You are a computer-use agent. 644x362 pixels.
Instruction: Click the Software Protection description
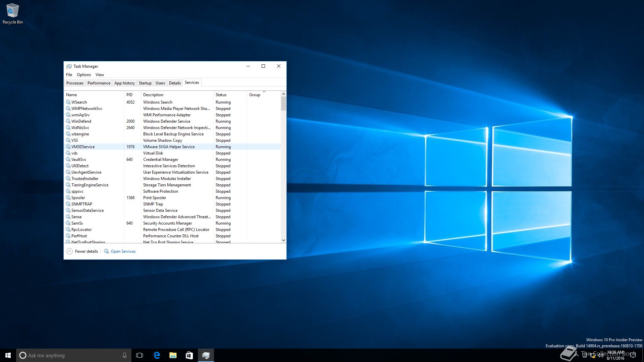pos(161,191)
